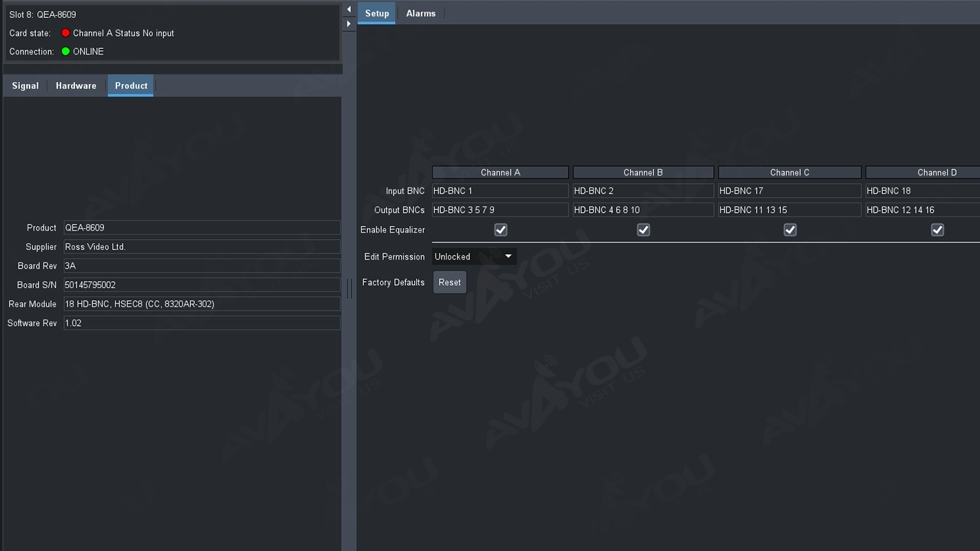This screenshot has width=980, height=551.
Task: Switch to the Hardware tab
Action: pyautogui.click(x=76, y=85)
